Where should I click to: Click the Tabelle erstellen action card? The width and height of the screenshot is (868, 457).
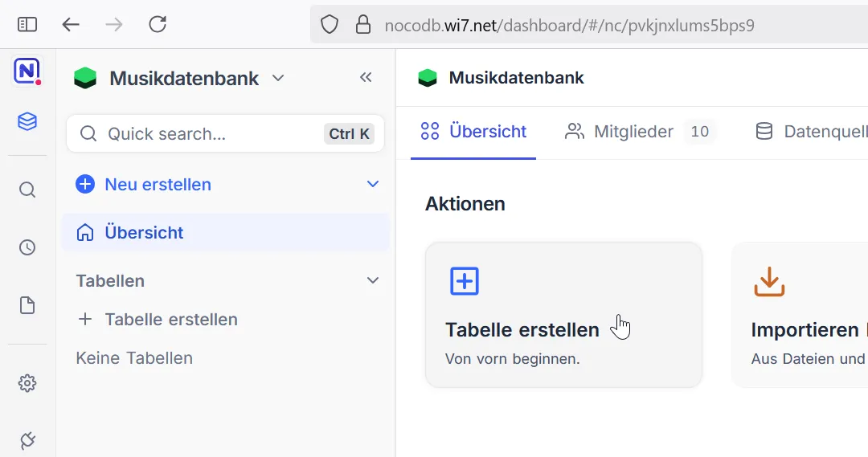[x=563, y=315]
